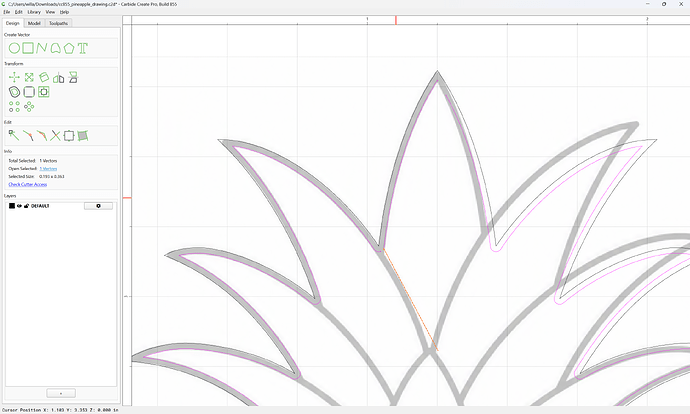Image resolution: width=690 pixels, height=414 pixels.
Task: Open the View menu
Action: click(x=50, y=12)
